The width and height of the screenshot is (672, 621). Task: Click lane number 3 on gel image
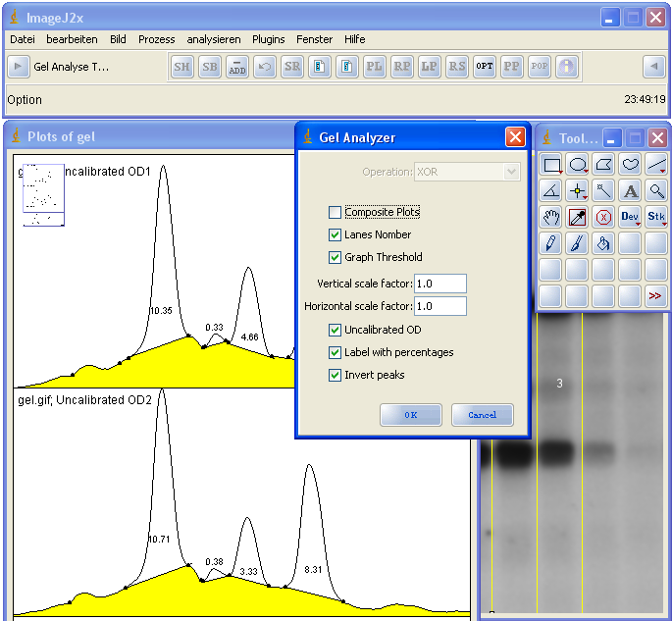[559, 384]
